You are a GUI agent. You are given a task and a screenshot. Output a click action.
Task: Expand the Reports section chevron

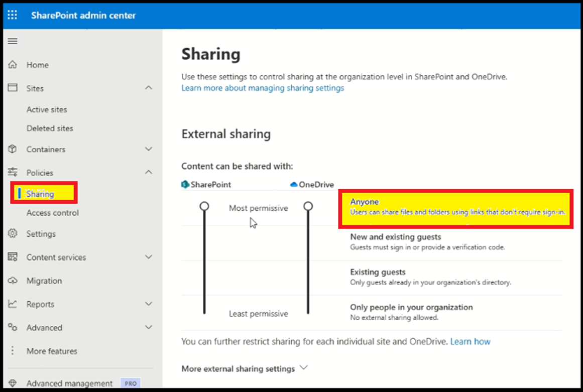click(x=148, y=304)
